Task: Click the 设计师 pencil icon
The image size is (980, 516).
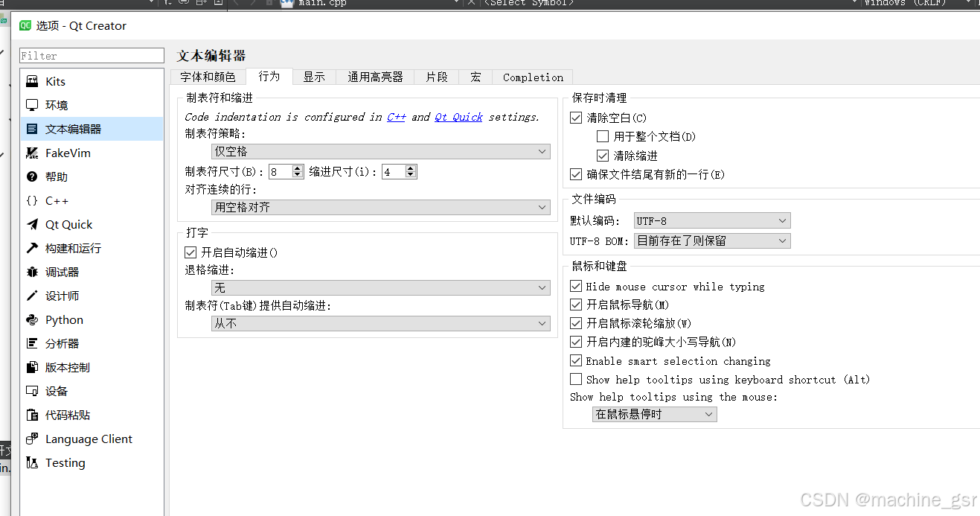Action: [32, 296]
